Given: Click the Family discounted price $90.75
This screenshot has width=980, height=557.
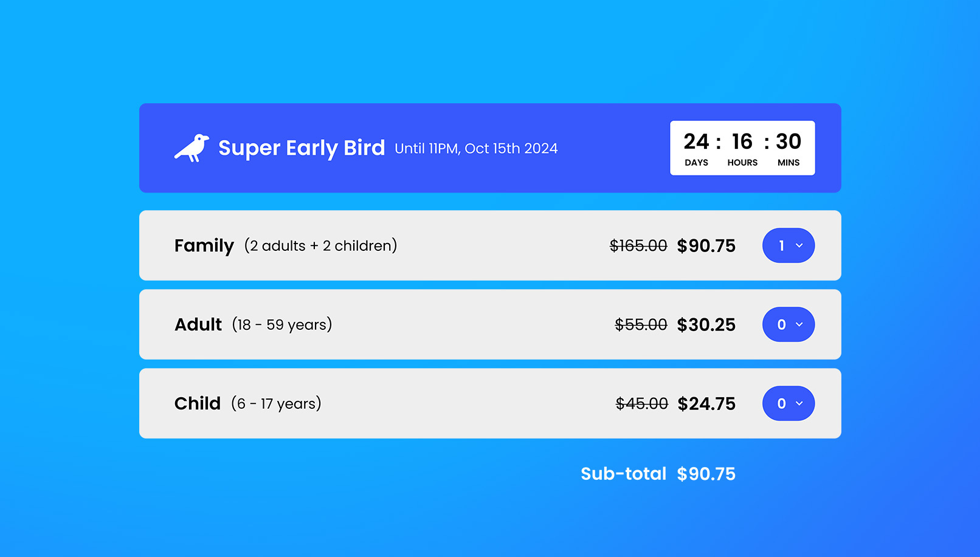Looking at the screenshot, I should [x=706, y=245].
